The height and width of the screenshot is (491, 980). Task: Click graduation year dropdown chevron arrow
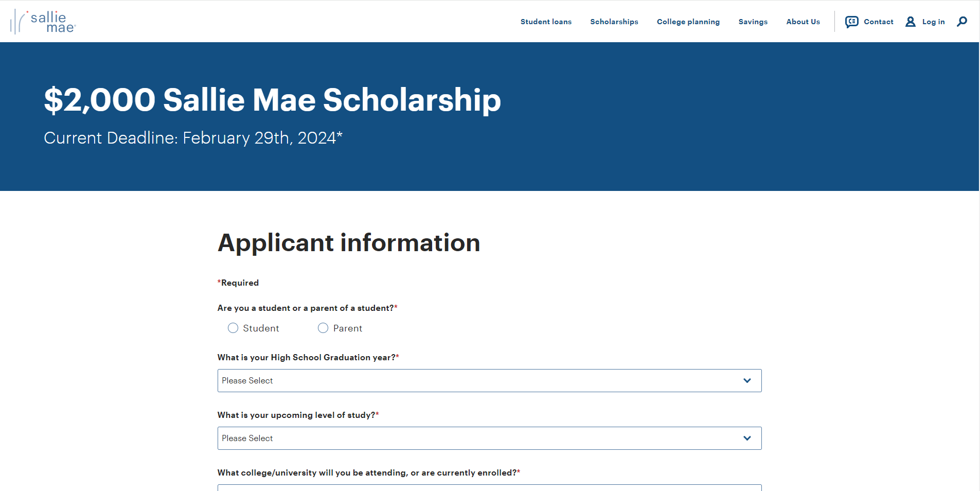(x=747, y=381)
